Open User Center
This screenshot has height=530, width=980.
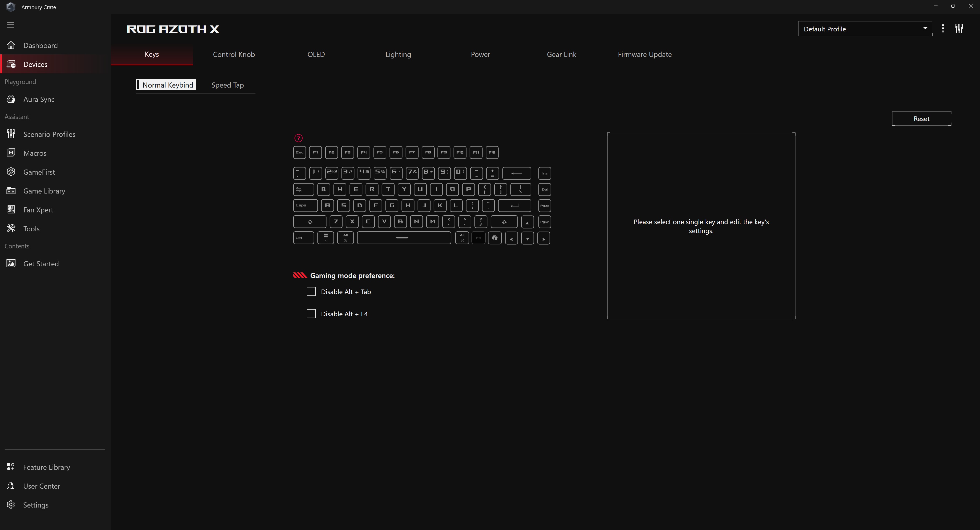[x=55, y=486]
